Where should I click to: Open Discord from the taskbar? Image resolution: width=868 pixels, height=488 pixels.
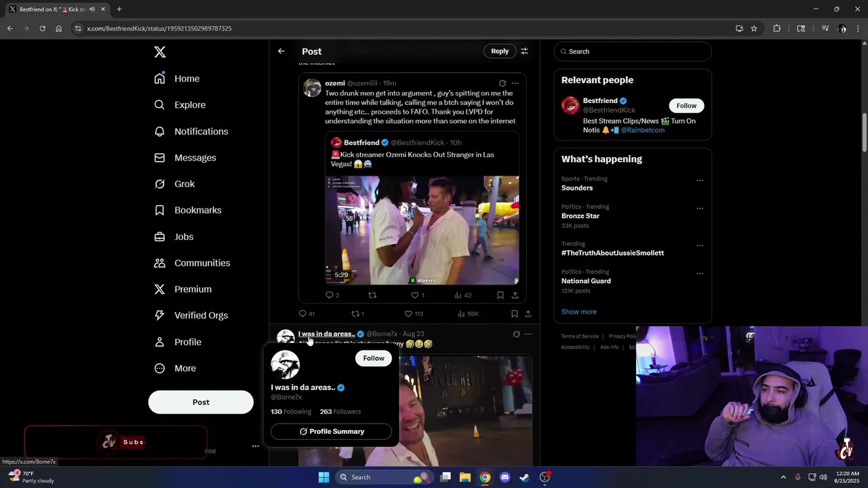point(505,477)
